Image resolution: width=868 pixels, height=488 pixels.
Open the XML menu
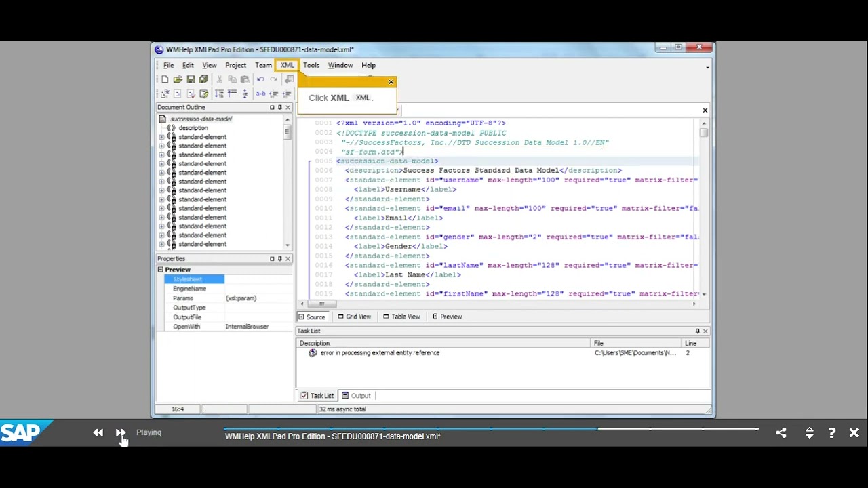point(288,65)
